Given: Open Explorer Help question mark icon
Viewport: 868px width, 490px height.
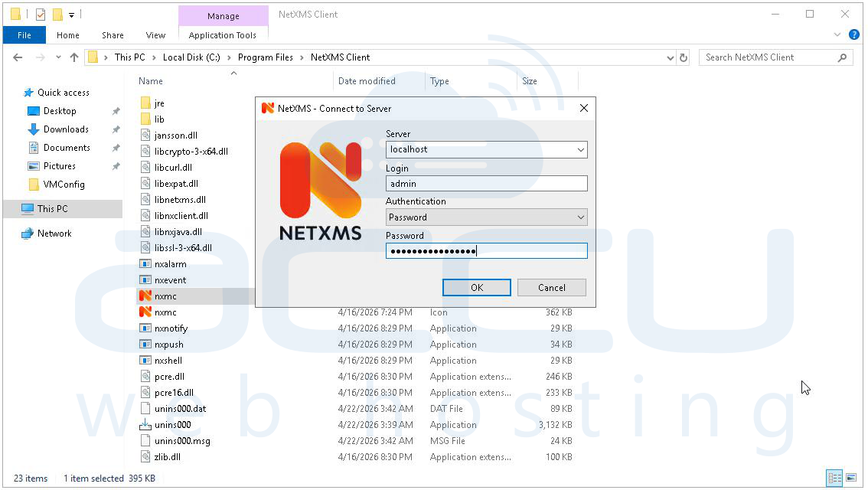Looking at the screenshot, I should (854, 35).
